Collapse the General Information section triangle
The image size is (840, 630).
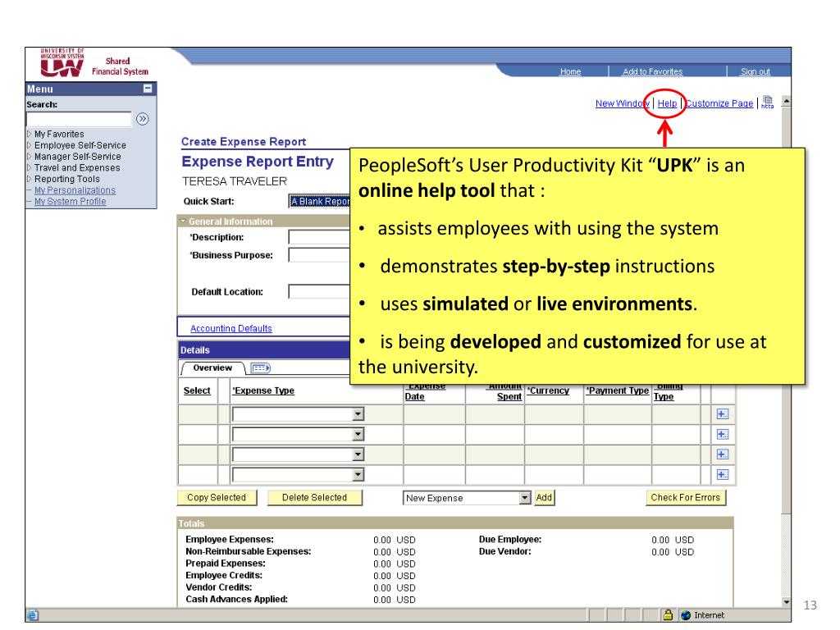coord(183,221)
